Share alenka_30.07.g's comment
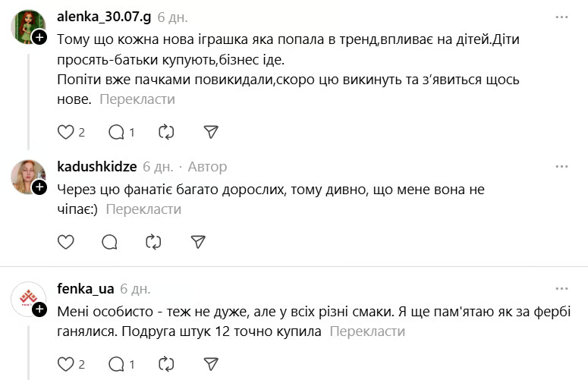Screen dimensions: 588x380 coord(212,132)
